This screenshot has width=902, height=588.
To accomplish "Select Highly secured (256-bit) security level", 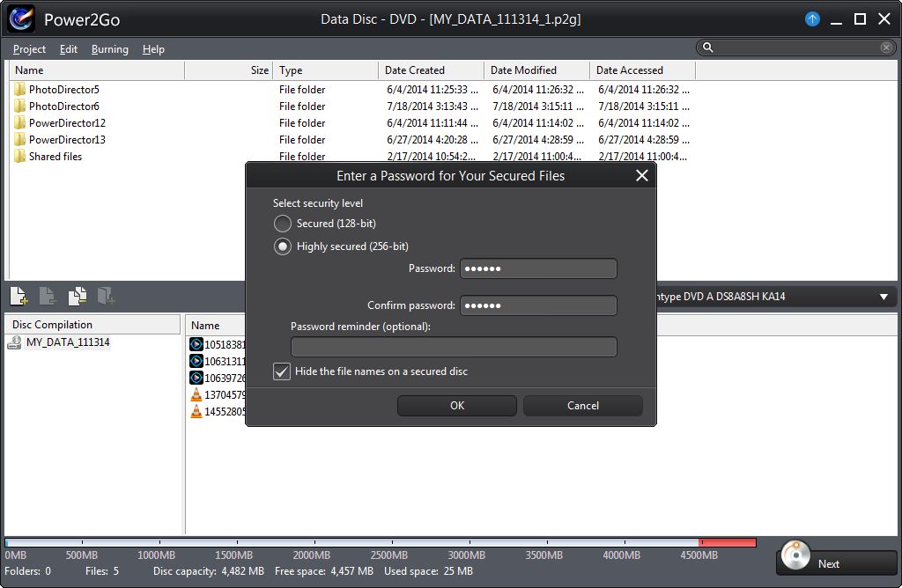I will (283, 246).
